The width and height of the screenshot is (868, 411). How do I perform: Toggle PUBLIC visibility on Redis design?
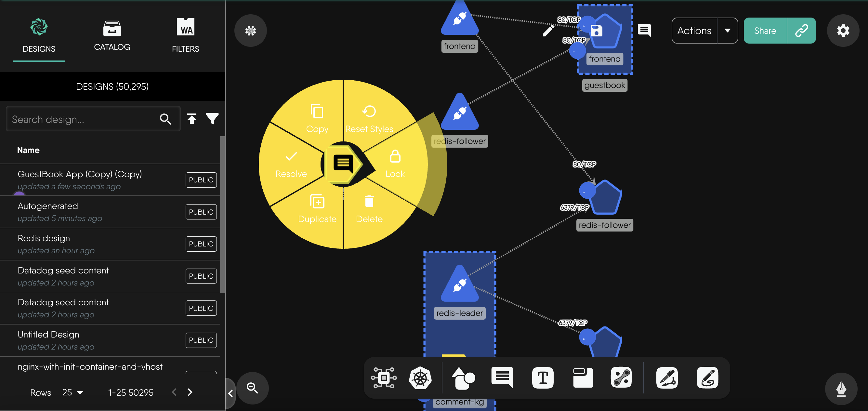(201, 244)
